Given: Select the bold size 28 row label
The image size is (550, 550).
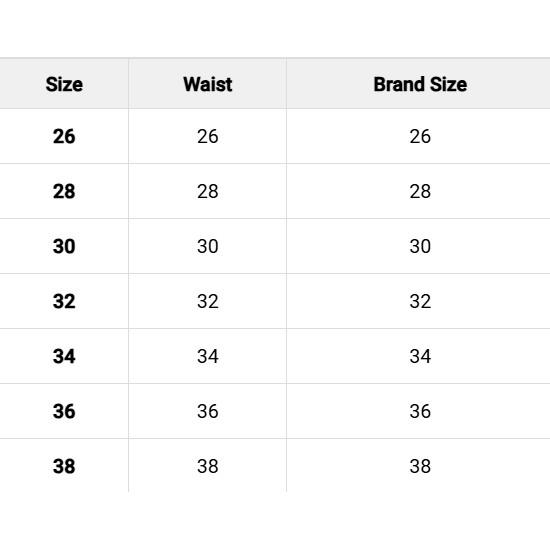Looking at the screenshot, I should (64, 191).
